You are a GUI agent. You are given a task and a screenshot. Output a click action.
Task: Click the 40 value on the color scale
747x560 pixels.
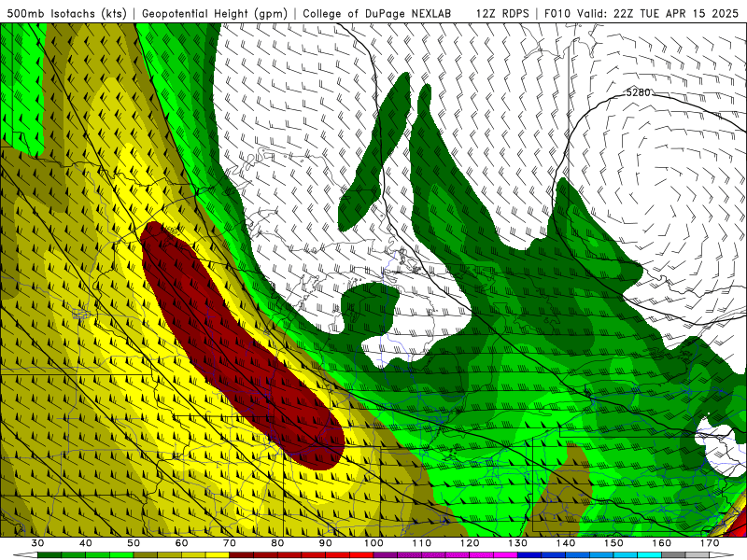tap(86, 543)
